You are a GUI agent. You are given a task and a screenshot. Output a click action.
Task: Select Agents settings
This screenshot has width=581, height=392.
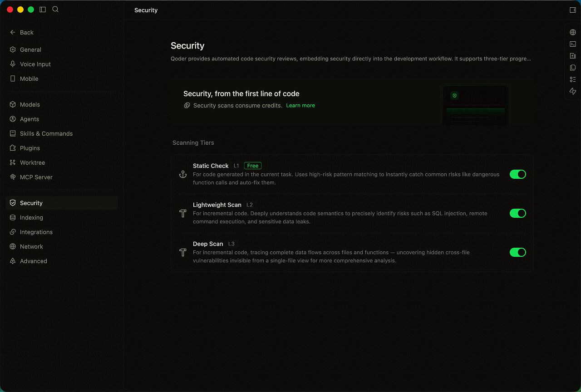62,119
